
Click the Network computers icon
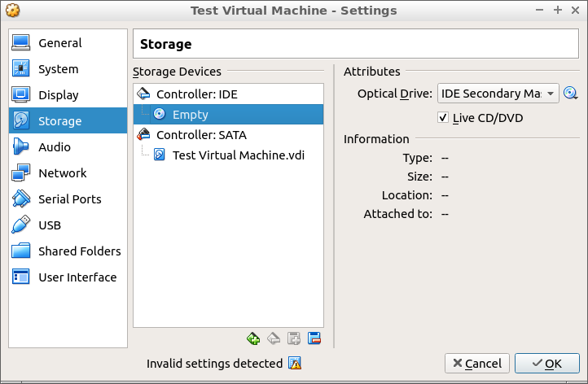point(20,172)
